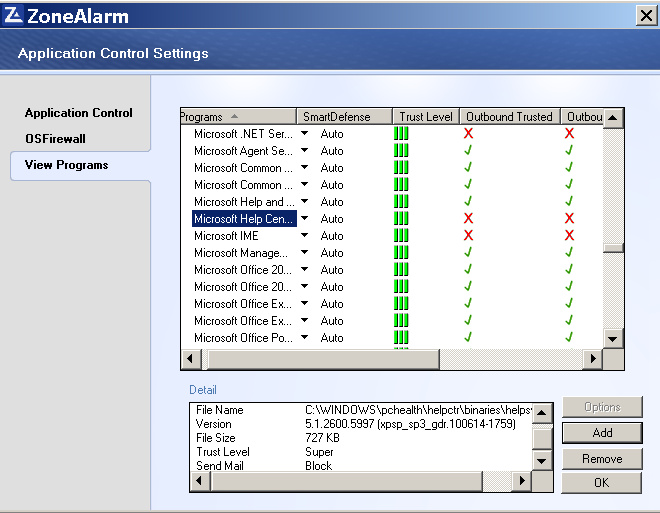Open SmartDefense dropdown for Microsoft Office Po...
660x513 pixels.
(304, 337)
